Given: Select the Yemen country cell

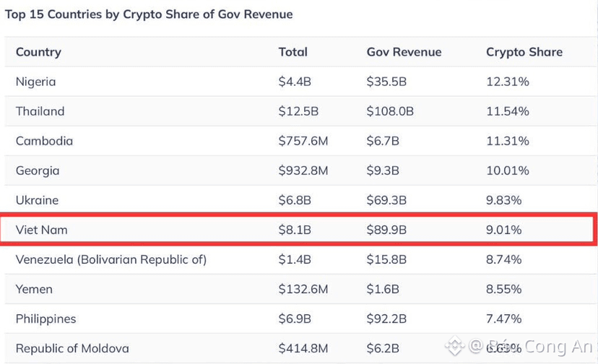Looking at the screenshot, I should click(x=34, y=289).
